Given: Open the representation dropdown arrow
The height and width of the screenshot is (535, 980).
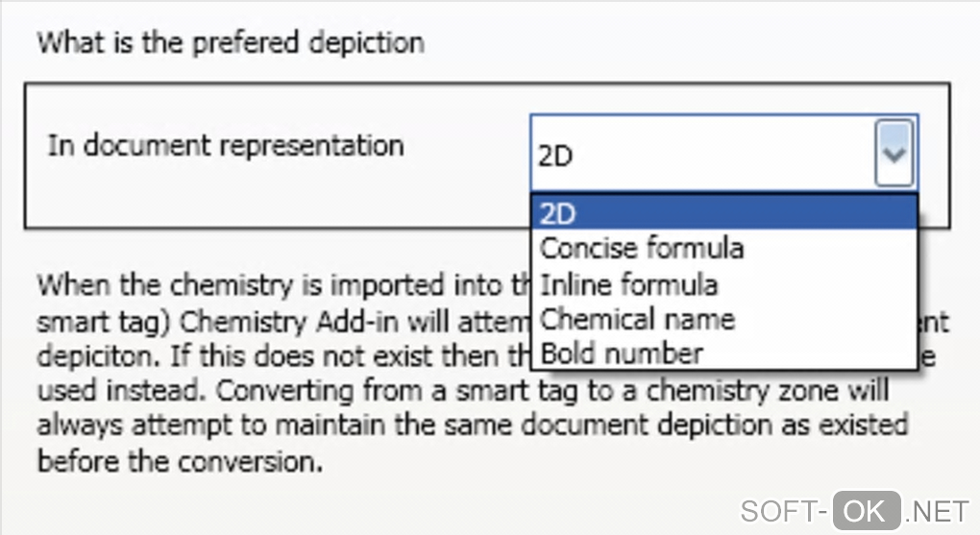Looking at the screenshot, I should pos(894,154).
